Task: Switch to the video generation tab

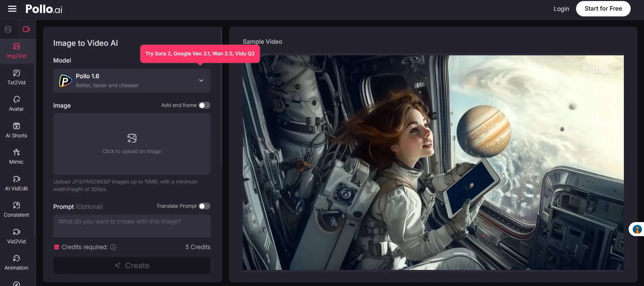Action: 26,29
